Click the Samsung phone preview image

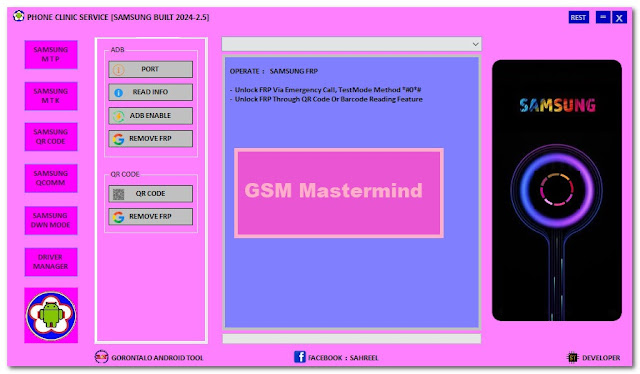(x=557, y=190)
